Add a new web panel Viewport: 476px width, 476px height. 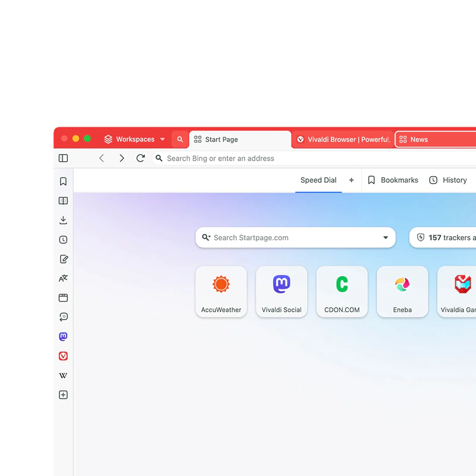pyautogui.click(x=63, y=394)
